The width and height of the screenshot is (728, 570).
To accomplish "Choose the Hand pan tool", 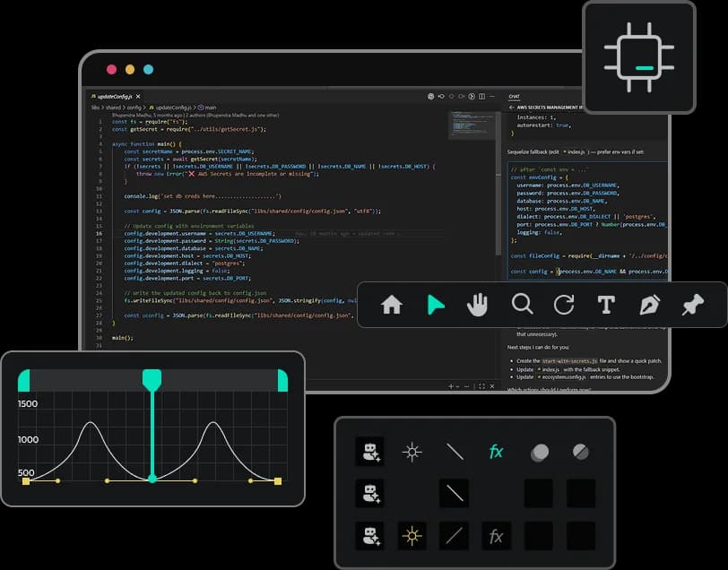I will pos(477,305).
